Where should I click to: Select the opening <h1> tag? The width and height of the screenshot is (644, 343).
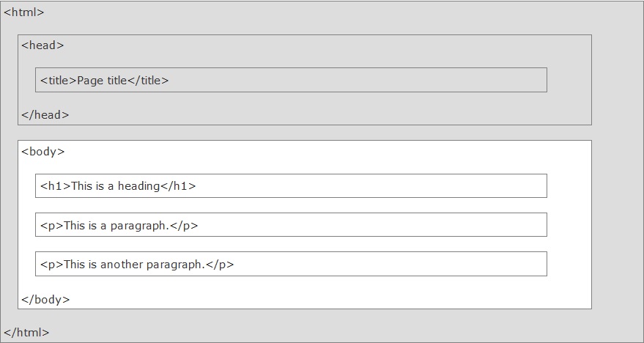pos(55,186)
